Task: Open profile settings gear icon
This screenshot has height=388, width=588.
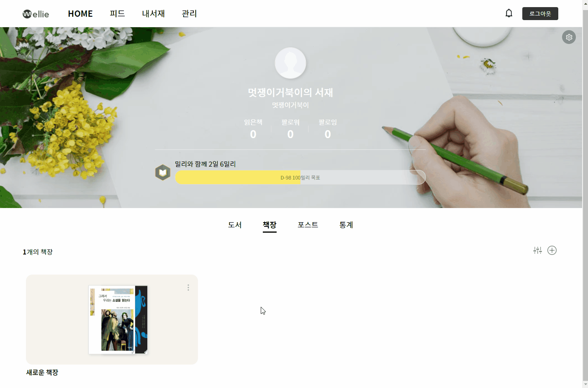Action: click(569, 37)
